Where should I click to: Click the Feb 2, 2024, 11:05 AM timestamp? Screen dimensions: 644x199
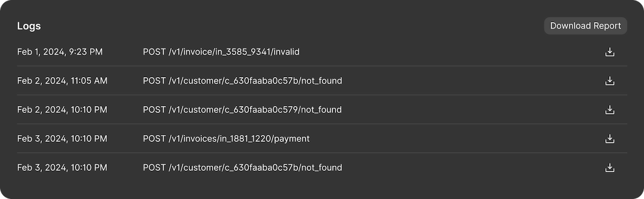[62, 81]
